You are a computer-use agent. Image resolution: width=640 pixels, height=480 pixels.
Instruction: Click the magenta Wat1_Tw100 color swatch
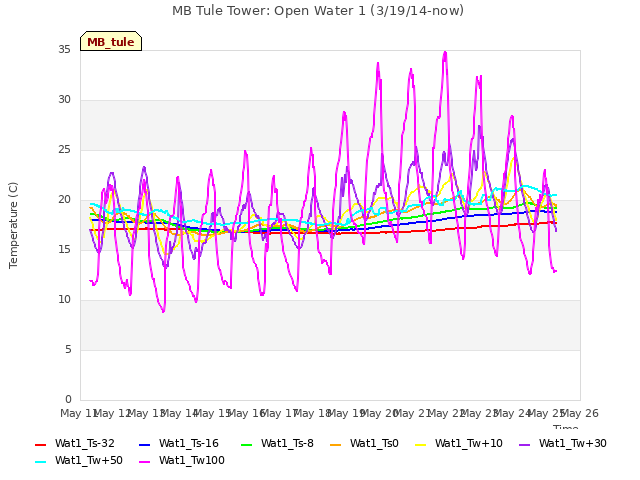pos(144,462)
